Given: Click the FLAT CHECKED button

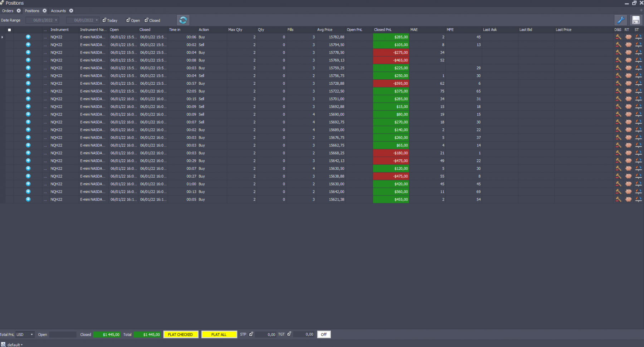Looking at the screenshot, I should pyautogui.click(x=181, y=334).
